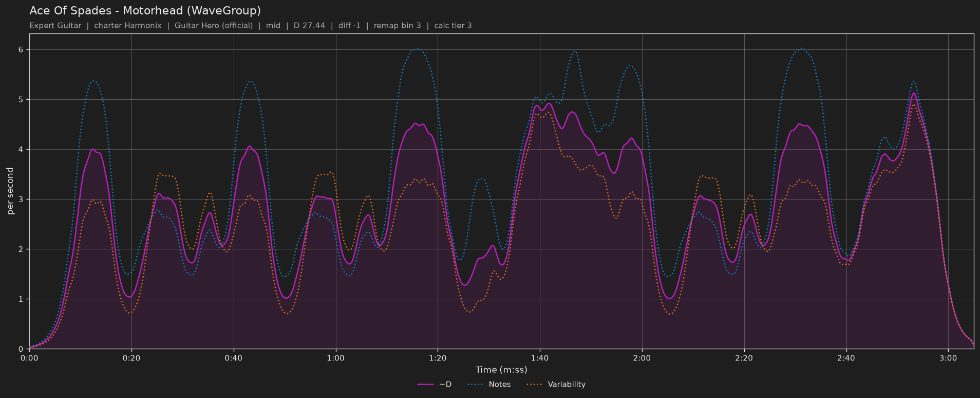The width and height of the screenshot is (980, 398).
Task: Click the '0:40' x-axis tick label
Action: click(x=234, y=358)
